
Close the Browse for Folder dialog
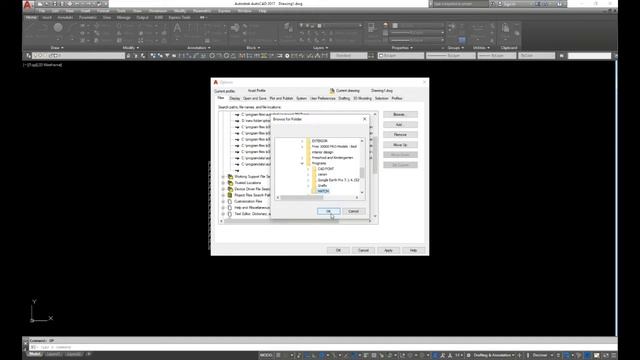364,119
